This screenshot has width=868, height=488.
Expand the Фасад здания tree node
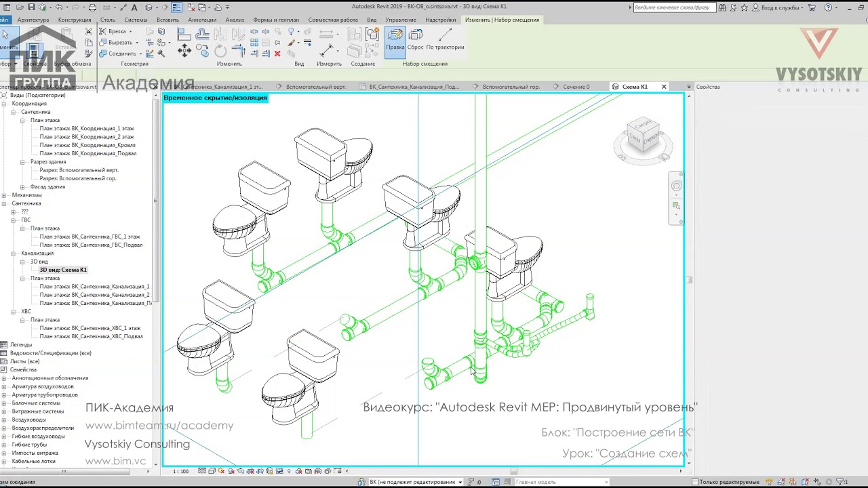[x=22, y=187]
